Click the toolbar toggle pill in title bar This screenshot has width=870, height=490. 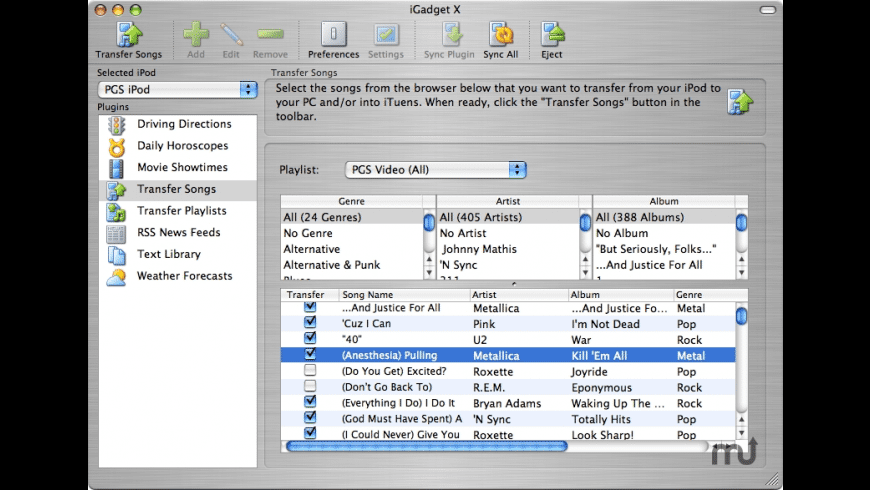[x=768, y=9]
